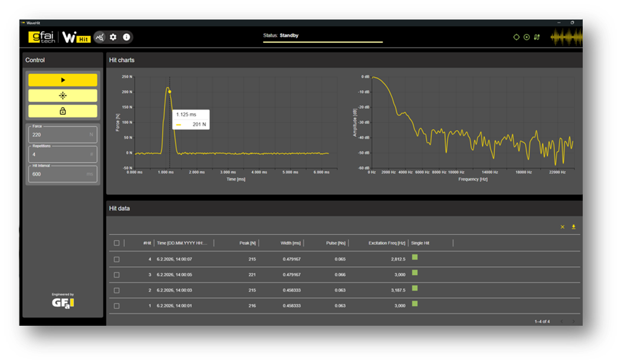Sort by the #Hit column header
Screen dimensions: 621x364
click(147, 243)
